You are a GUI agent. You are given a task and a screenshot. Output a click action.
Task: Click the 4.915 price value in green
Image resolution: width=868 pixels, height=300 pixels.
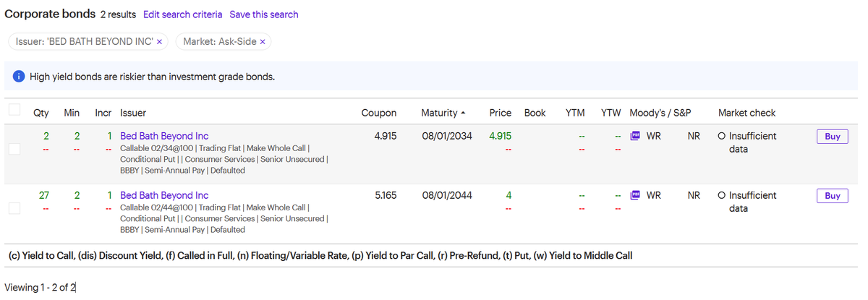(501, 136)
